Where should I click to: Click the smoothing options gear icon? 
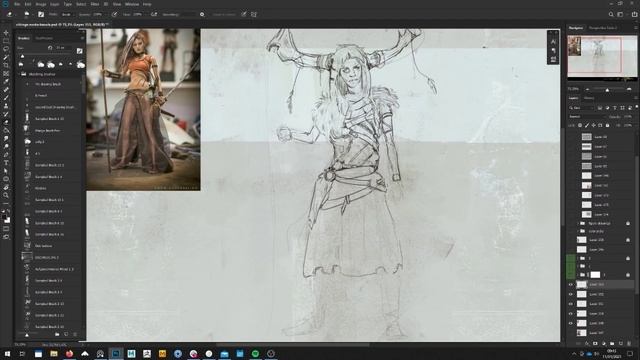coord(202,14)
